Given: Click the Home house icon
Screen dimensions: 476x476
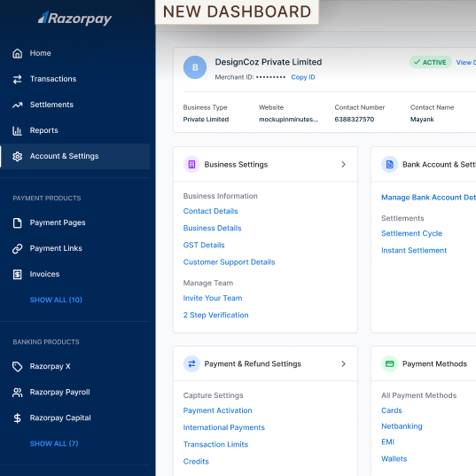Looking at the screenshot, I should [x=18, y=53].
